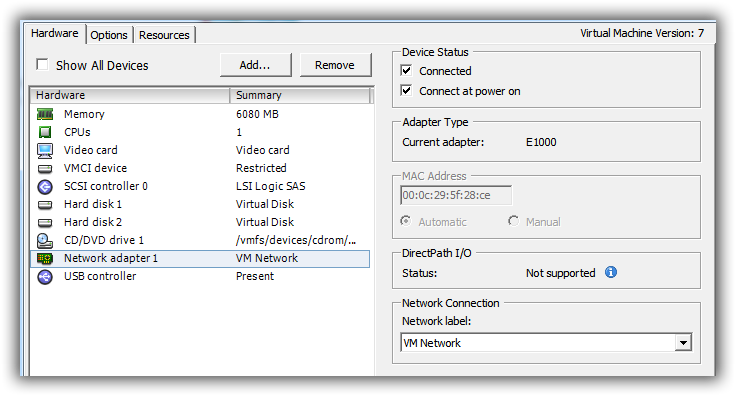Select the USB controller label

(x=100, y=276)
